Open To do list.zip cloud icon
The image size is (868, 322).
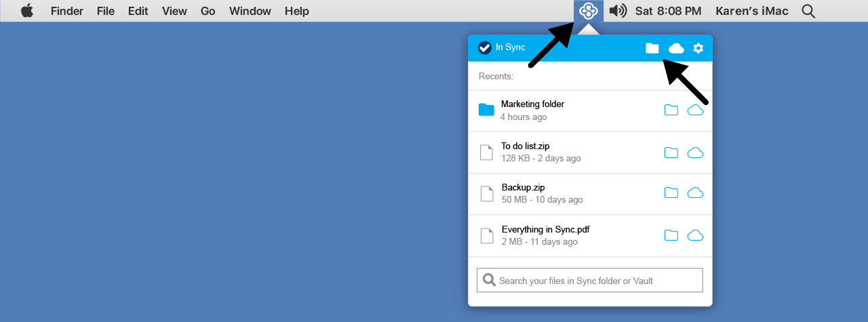(x=695, y=153)
